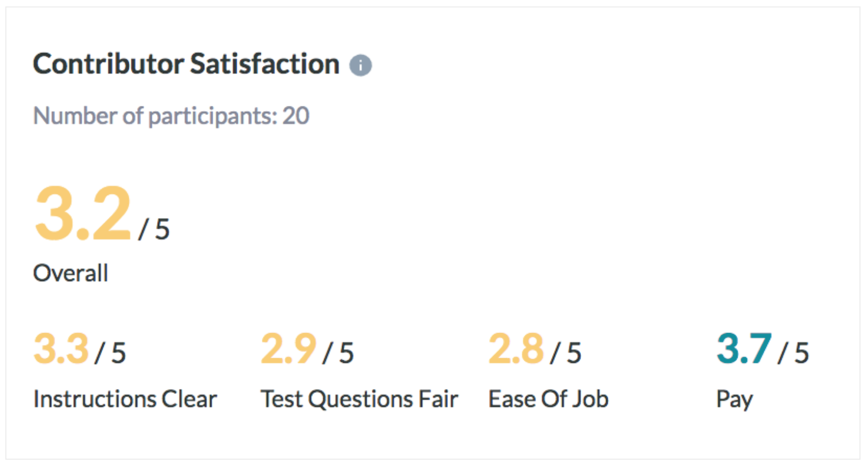Viewport: 868px width, 464px height.
Task: Click the large 3.2 overall score
Action: pyautogui.click(x=83, y=213)
